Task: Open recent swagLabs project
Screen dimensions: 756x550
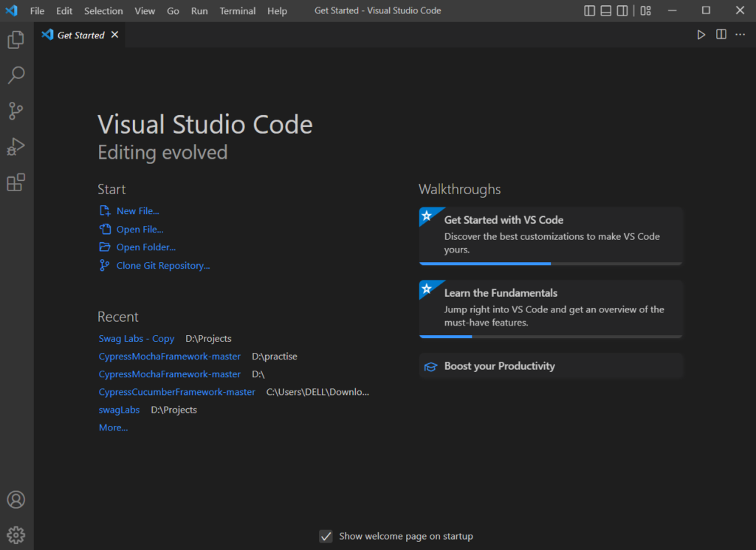Action: point(119,410)
